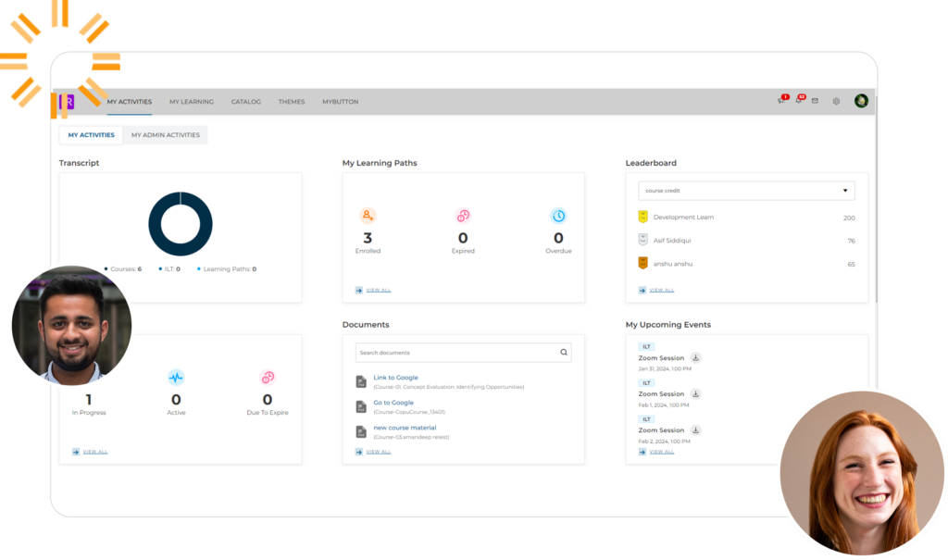Open the announcements megaphone icon
The height and width of the screenshot is (560, 948).
(781, 101)
